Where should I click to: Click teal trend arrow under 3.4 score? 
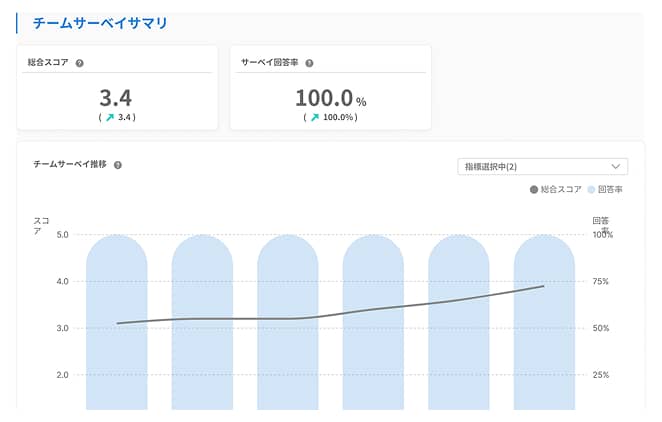110,117
